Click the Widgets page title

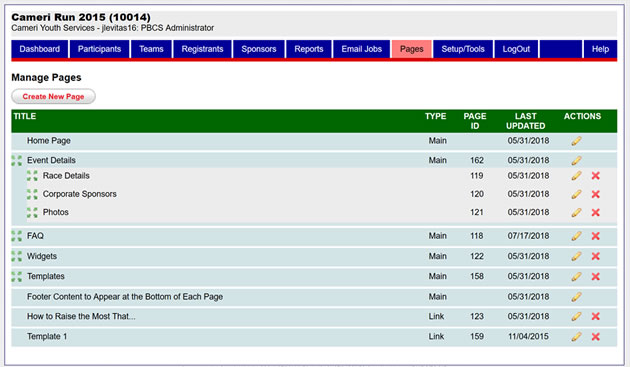(x=42, y=256)
